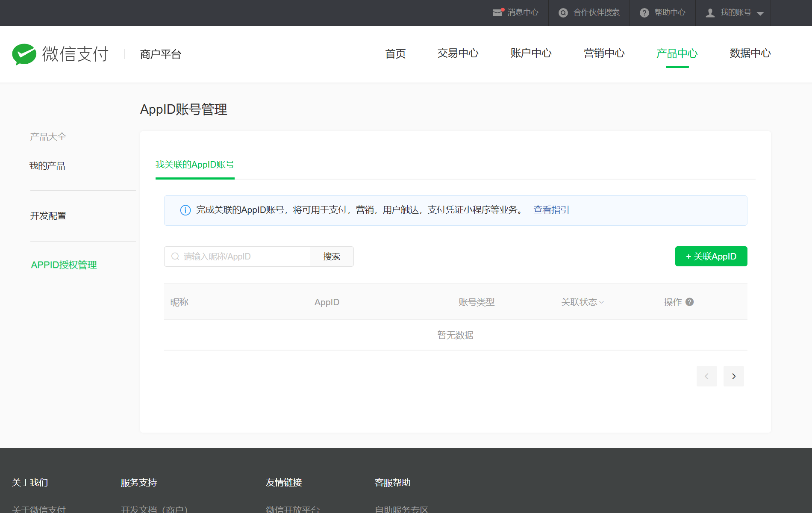Viewport: 812px width, 513px height.
Task: Open 数据中心 in the navigation
Action: click(750, 53)
